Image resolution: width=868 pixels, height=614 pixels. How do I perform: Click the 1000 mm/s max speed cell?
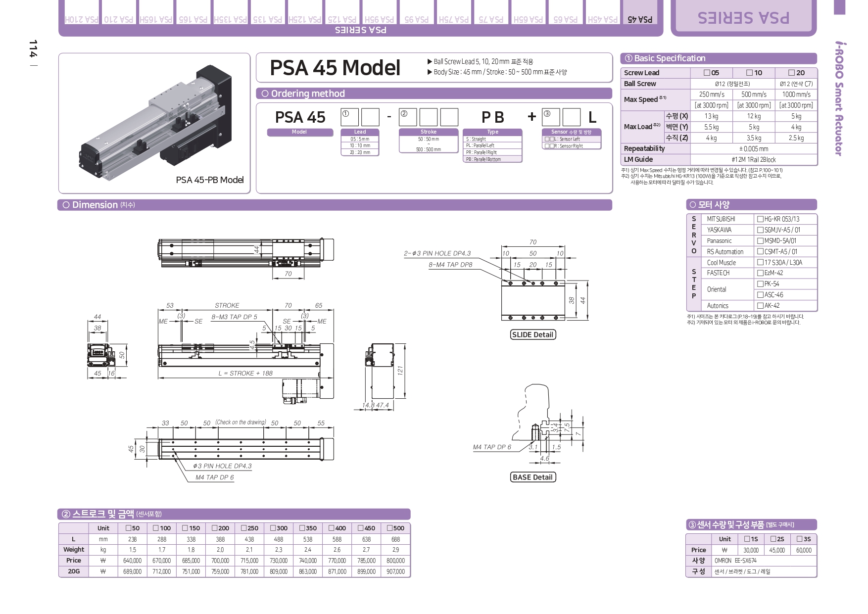796,94
